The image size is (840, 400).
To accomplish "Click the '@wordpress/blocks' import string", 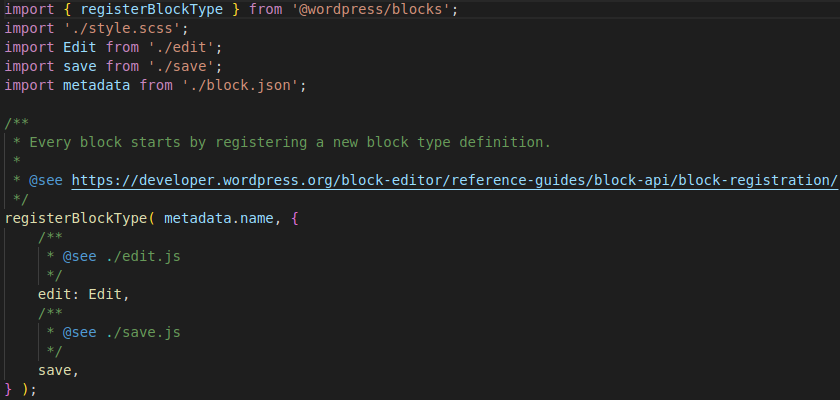I will (x=372, y=9).
